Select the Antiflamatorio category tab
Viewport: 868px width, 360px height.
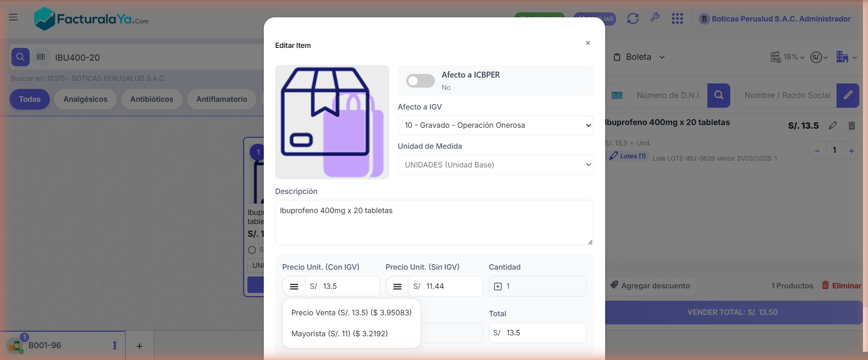222,99
